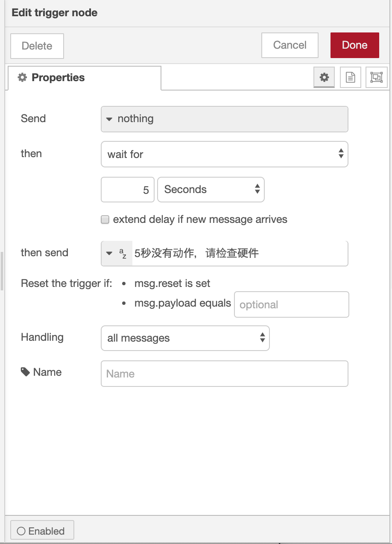Image resolution: width=392 pixels, height=544 pixels.
Task: Enable extend delay if new message arrives
Action: (x=105, y=219)
